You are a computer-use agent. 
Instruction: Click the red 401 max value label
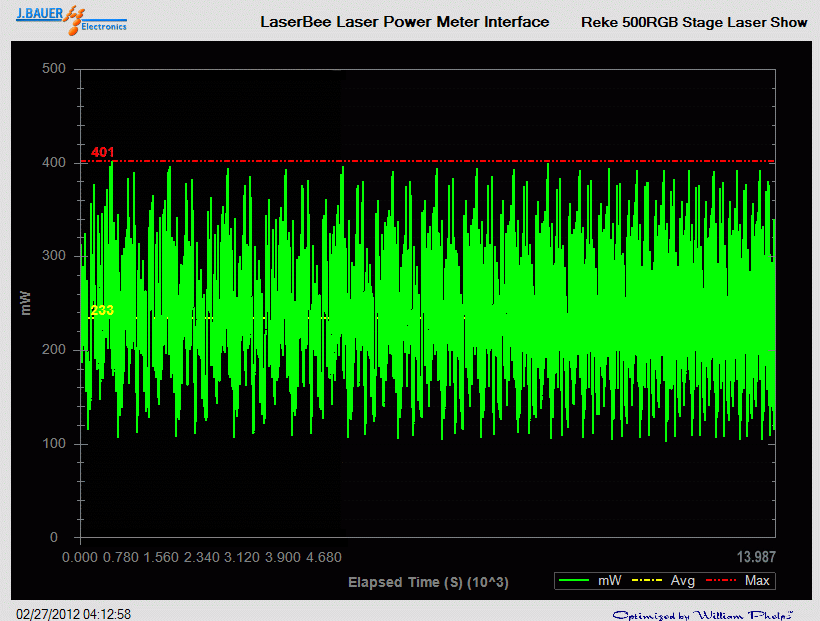click(x=103, y=153)
